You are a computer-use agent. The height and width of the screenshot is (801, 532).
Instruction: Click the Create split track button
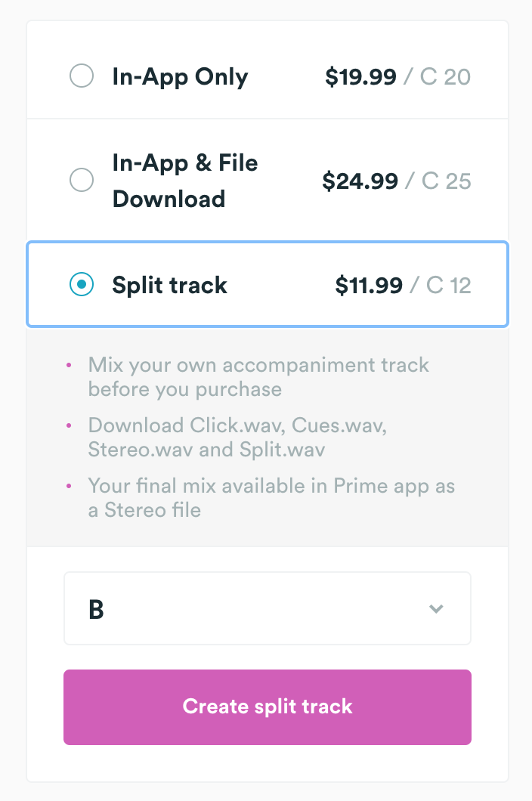point(267,707)
